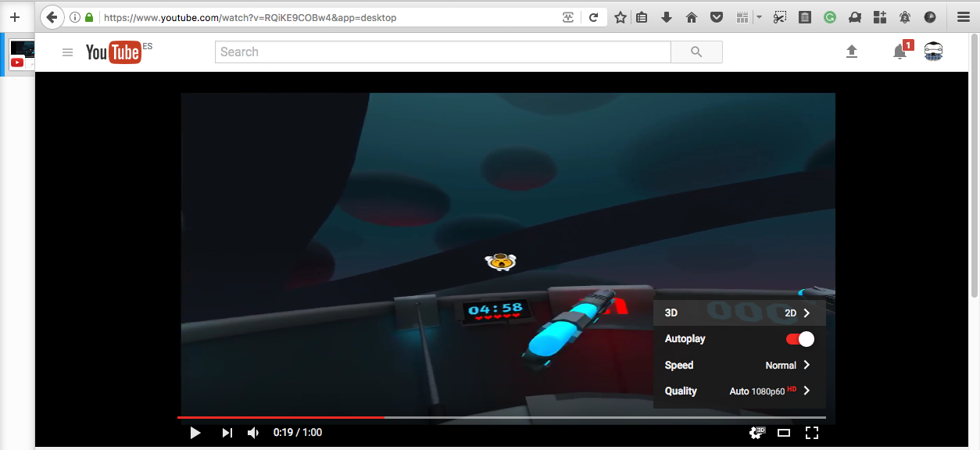Click the dark pie-chart extension icon
This screenshot has width=980, height=450.
930,17
